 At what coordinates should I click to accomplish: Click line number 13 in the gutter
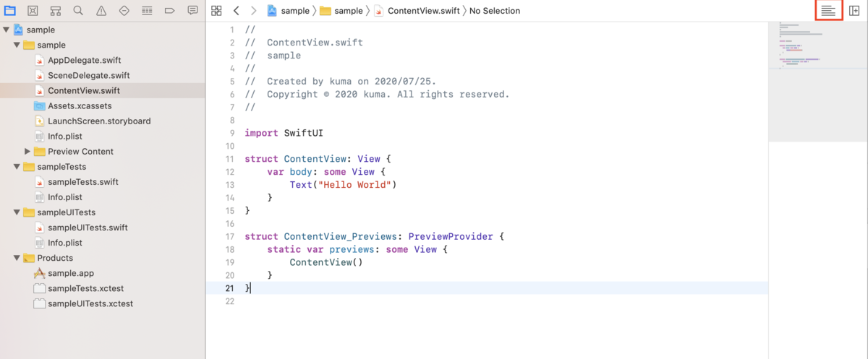point(230,184)
